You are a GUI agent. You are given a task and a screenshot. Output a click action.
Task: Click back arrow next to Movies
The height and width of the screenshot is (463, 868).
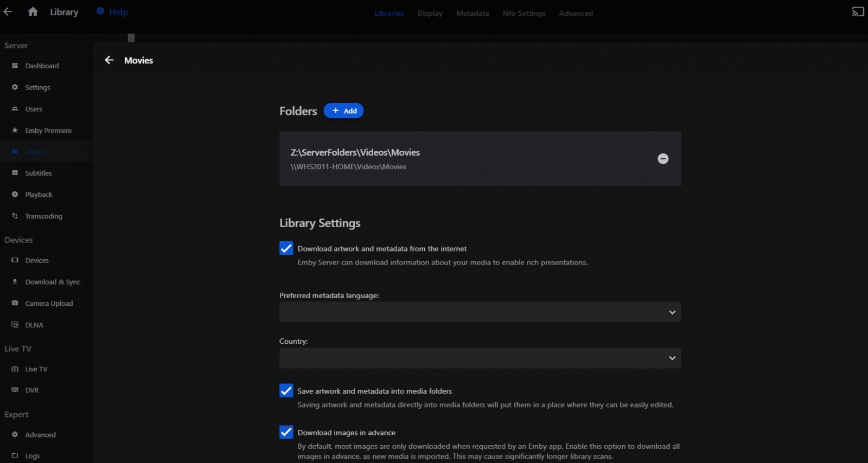109,60
